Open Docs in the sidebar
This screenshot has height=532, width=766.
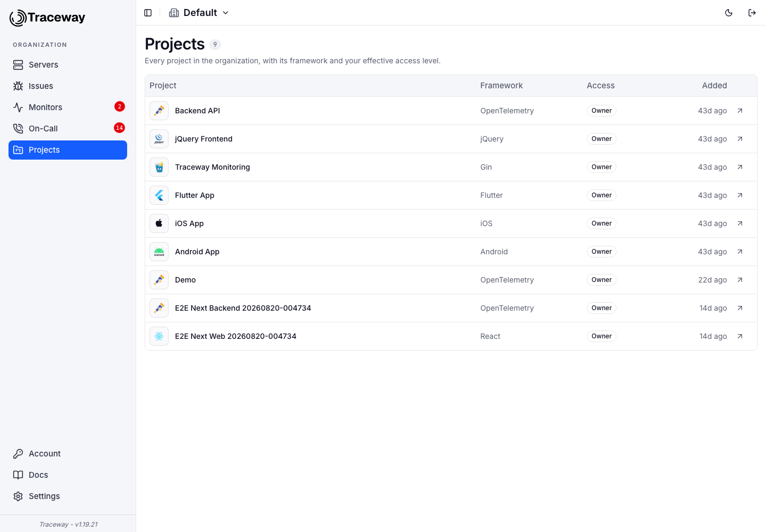pyautogui.click(x=68, y=475)
